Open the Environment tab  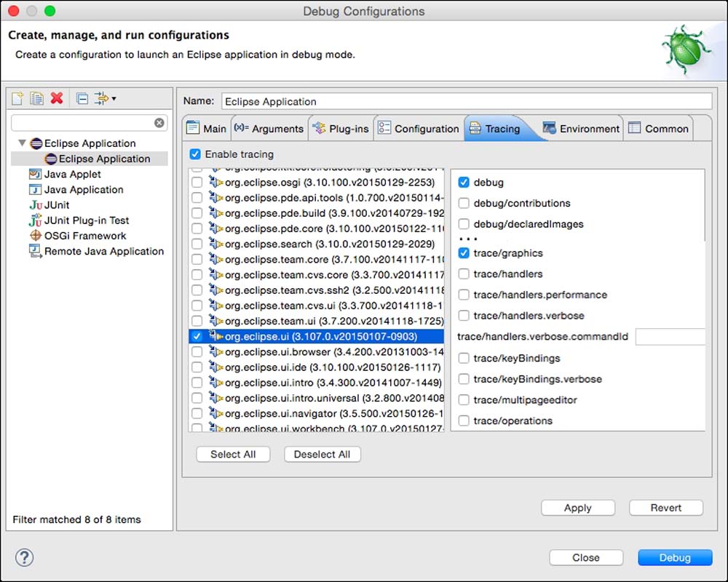(581, 129)
